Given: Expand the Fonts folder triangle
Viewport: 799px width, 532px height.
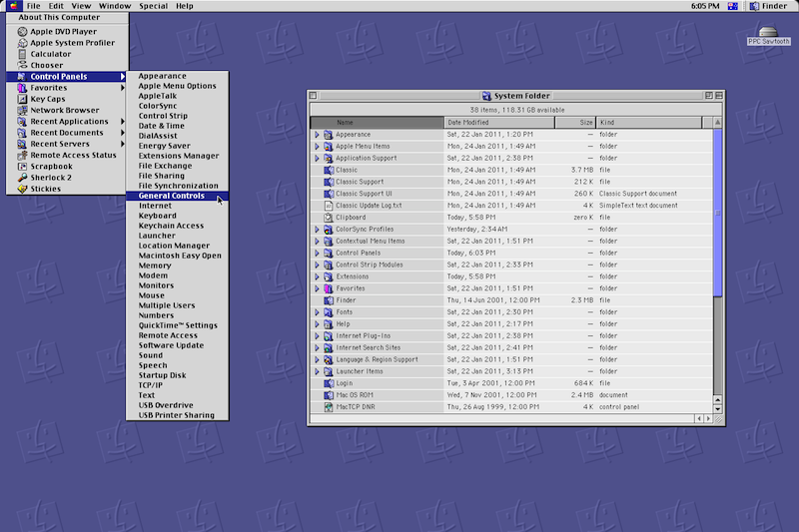Looking at the screenshot, I should 317,312.
